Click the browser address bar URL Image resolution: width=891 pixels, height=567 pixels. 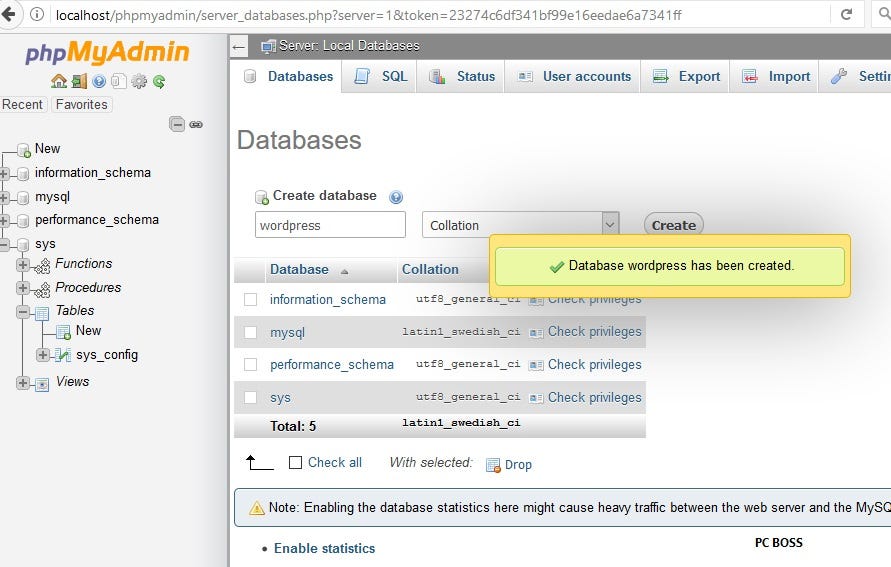368,15
